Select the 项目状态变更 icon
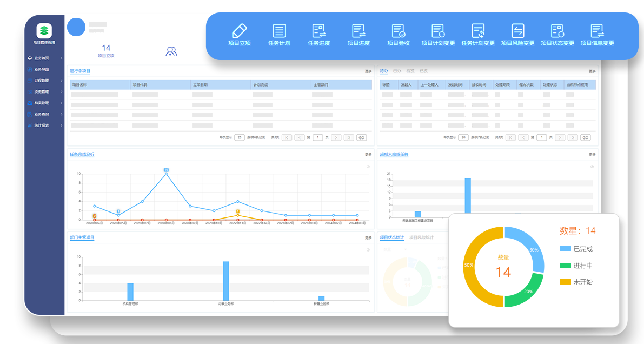644x344 pixels. [557, 31]
